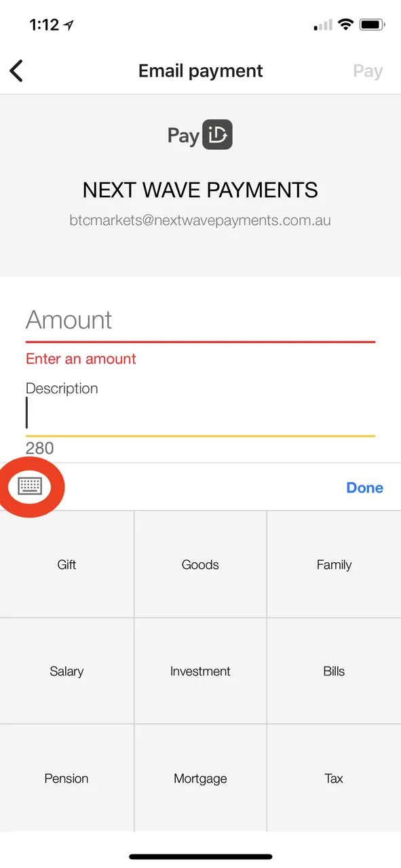Tap the back arrow icon
The width and height of the screenshot is (401, 868).
[x=16, y=71]
